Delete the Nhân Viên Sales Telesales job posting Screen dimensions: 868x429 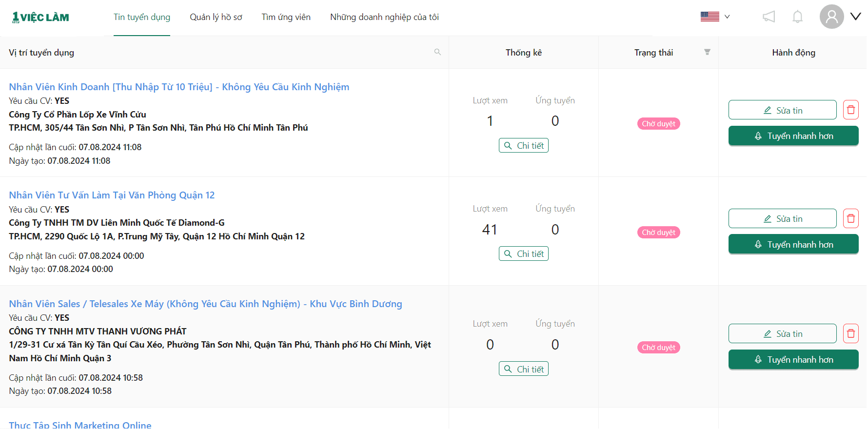[x=850, y=333]
